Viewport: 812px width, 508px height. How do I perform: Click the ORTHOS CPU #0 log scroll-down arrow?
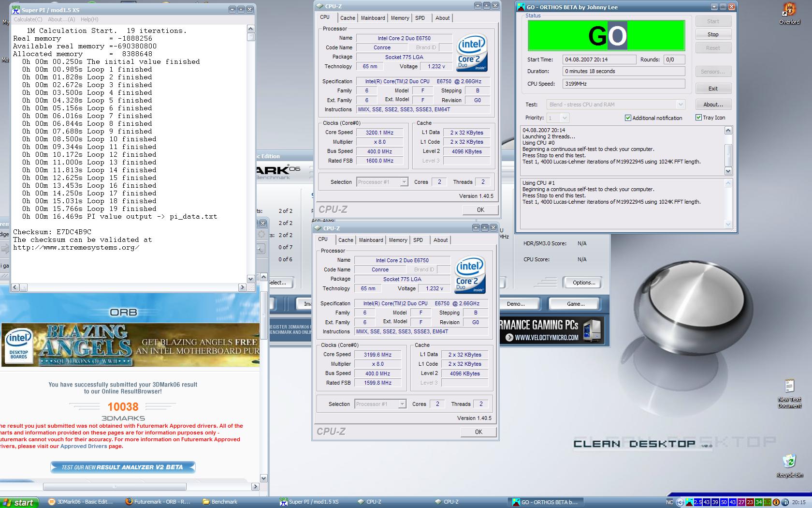pos(728,171)
